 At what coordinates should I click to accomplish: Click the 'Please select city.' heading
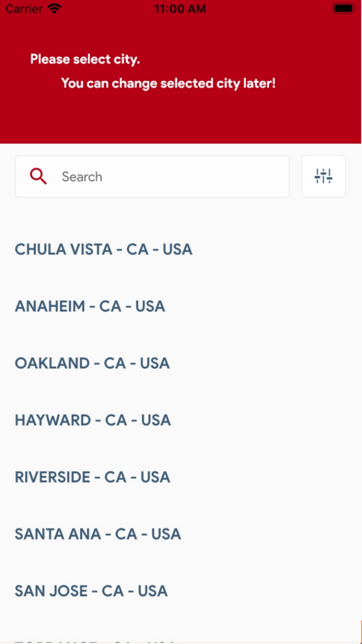pyautogui.click(x=85, y=60)
